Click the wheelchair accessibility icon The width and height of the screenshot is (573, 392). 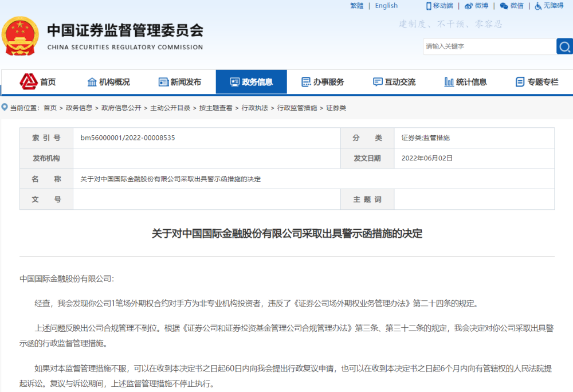click(538, 6)
